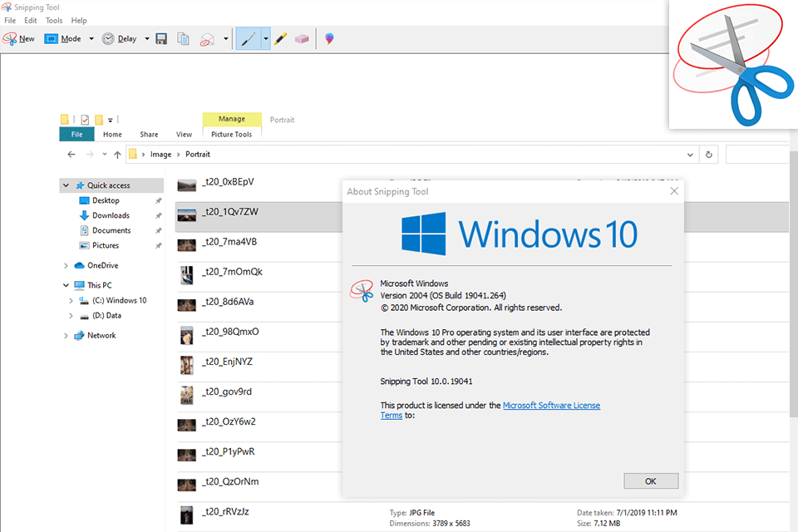
Task: Save the current snip
Action: 161,38
